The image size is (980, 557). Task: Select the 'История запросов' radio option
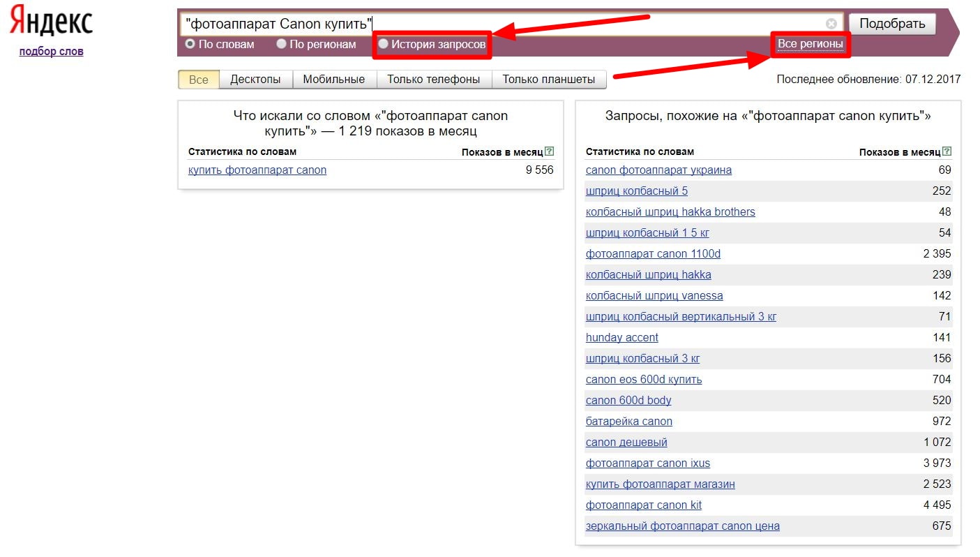click(x=383, y=44)
